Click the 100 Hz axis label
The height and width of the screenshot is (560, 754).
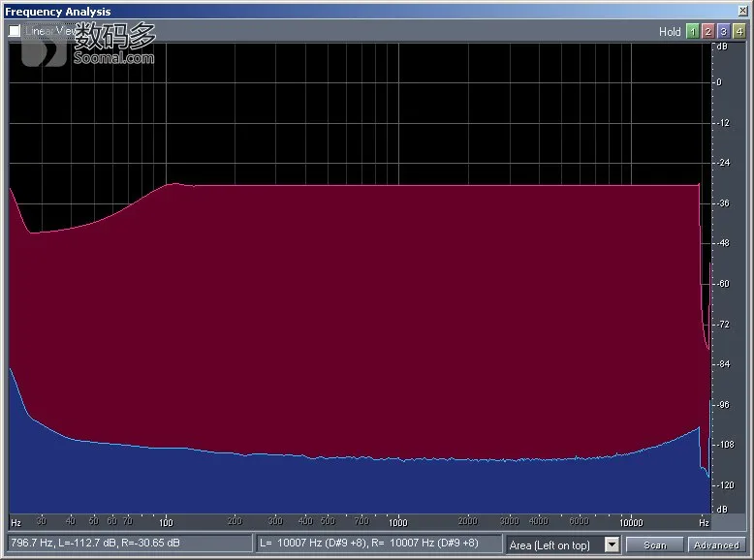click(166, 522)
